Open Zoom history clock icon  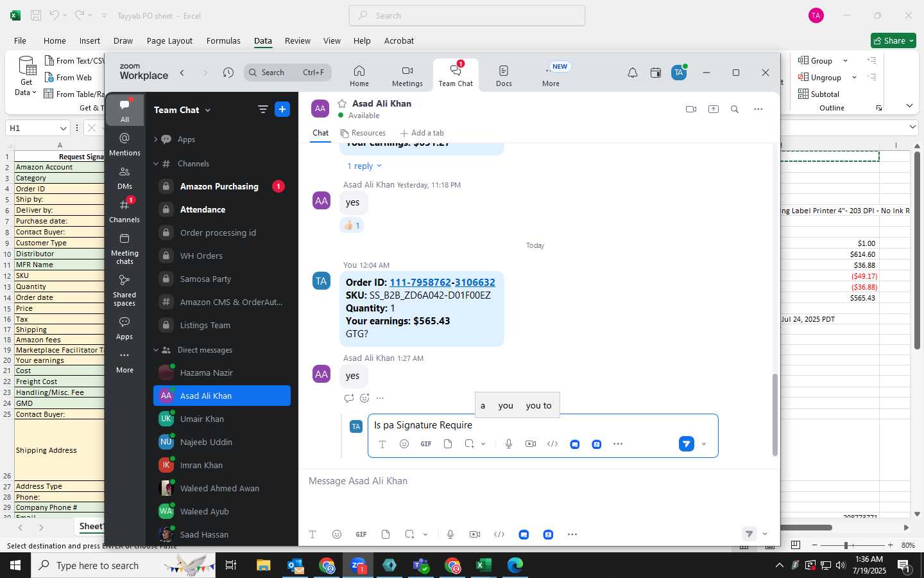[x=228, y=73]
